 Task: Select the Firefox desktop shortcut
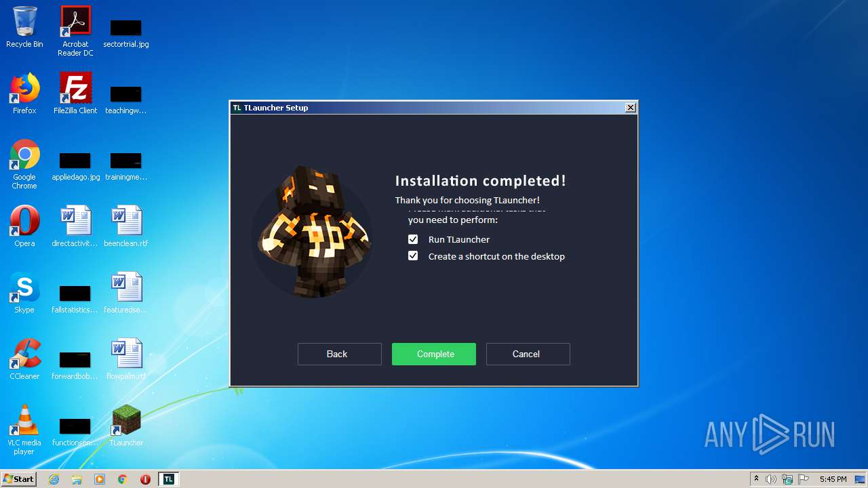tap(24, 94)
